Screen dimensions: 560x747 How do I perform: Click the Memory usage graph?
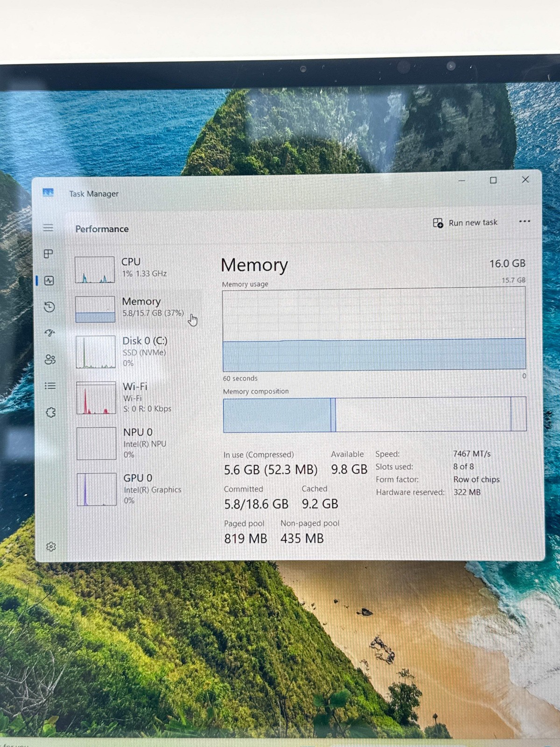(374, 329)
